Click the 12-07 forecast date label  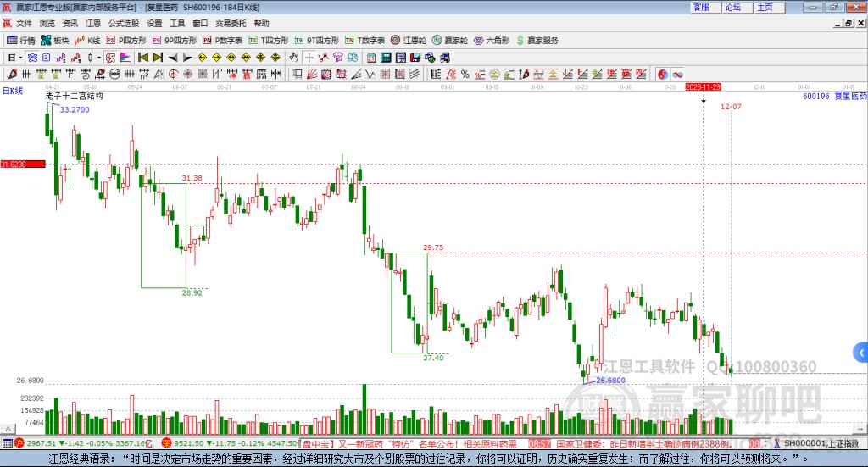[731, 106]
